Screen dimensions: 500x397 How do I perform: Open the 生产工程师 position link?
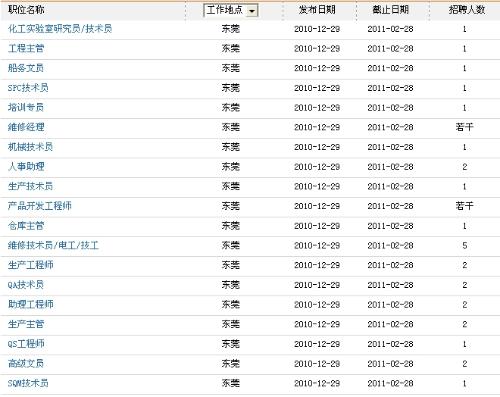pos(30,265)
